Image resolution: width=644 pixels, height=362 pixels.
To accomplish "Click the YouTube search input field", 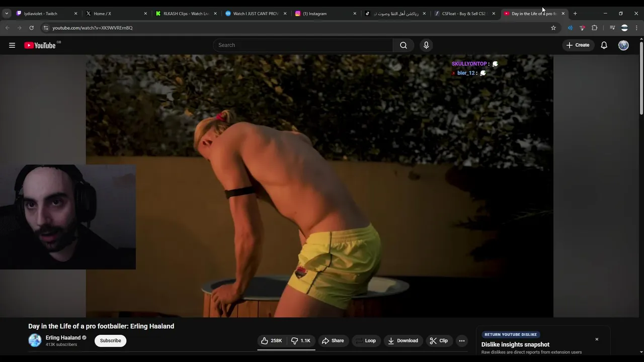I will tap(303, 45).
